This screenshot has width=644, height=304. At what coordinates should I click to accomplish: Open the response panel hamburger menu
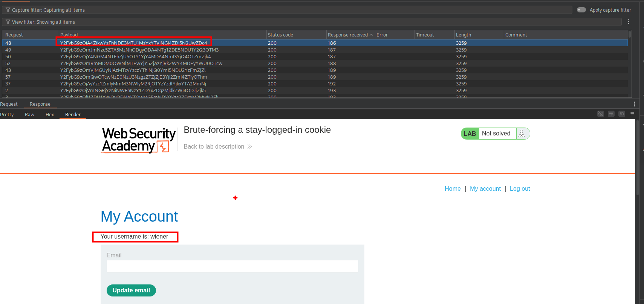[x=632, y=114]
